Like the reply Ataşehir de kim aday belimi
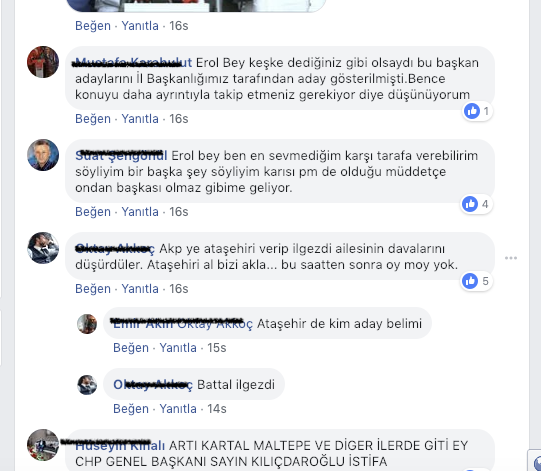Viewport: 541px width, 471px height. (131, 347)
